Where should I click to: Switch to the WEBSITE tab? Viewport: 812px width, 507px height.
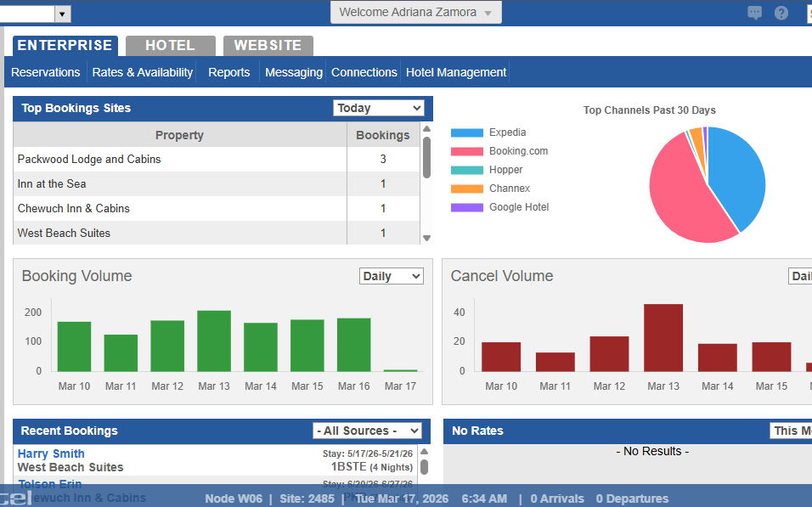[268, 46]
